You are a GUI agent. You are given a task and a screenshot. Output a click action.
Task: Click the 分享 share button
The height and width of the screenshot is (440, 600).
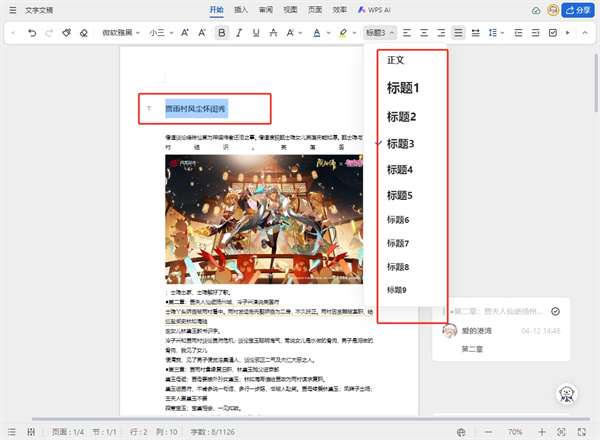tap(578, 10)
